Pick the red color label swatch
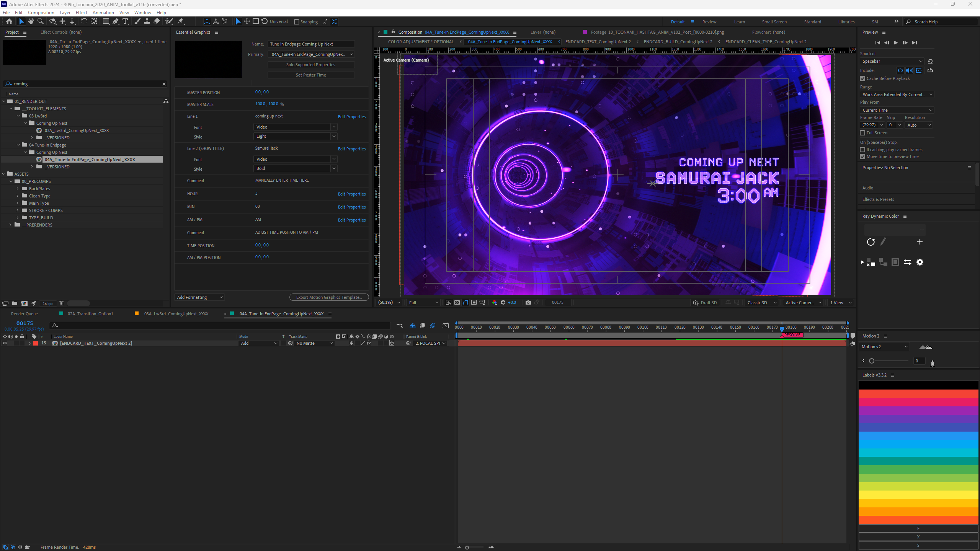 tap(918, 394)
